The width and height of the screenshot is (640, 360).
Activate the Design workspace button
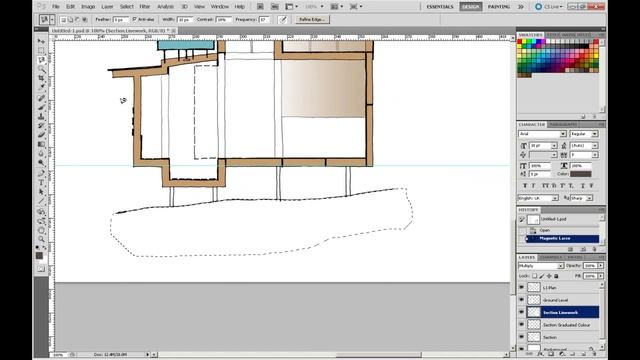tap(471, 7)
